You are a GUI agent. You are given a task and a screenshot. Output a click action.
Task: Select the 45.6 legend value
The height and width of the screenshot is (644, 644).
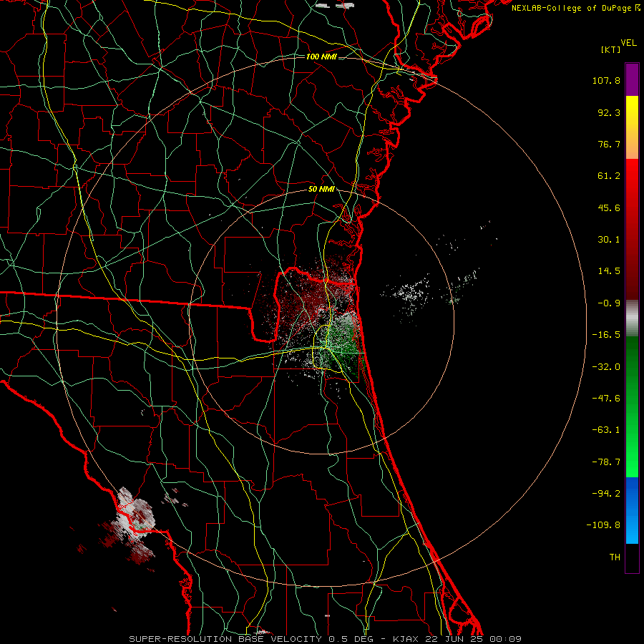click(x=609, y=208)
